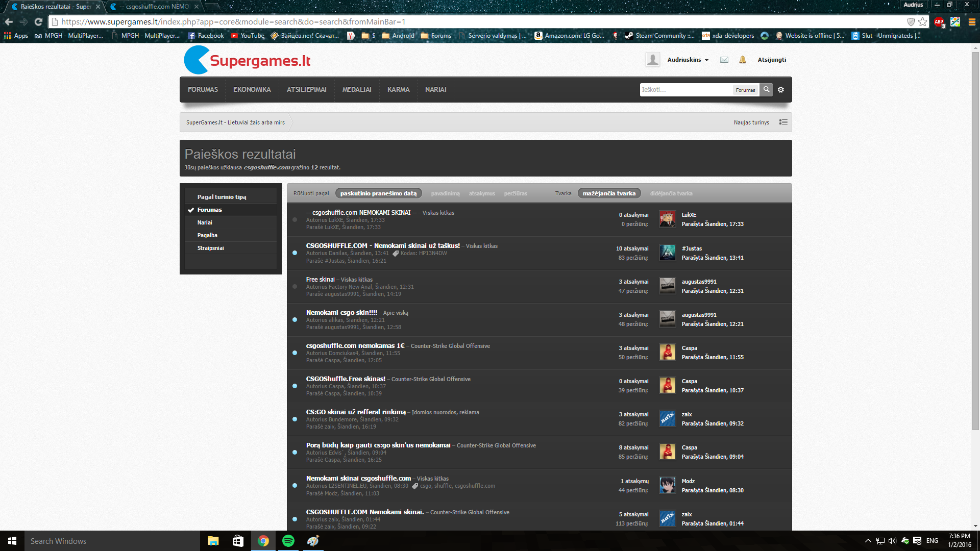Click Modz avatar thumbnail
Image resolution: width=980 pixels, height=551 pixels.
(667, 485)
